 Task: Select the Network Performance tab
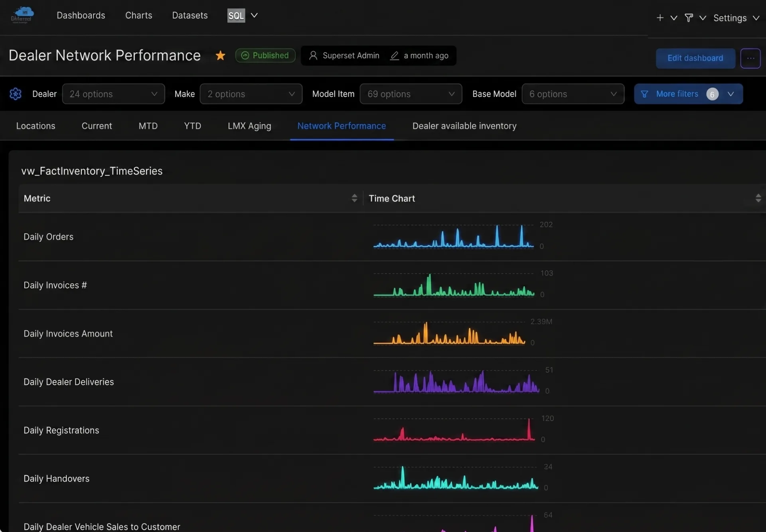342,126
